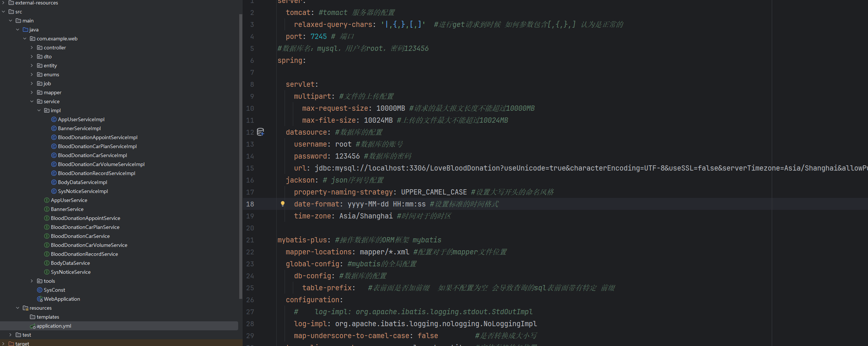The height and width of the screenshot is (346, 868).
Task: Click line number 18 in the gutter
Action: pyautogui.click(x=250, y=204)
